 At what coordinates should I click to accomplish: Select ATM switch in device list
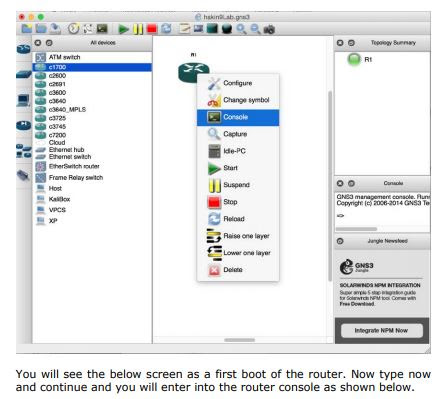92,57
